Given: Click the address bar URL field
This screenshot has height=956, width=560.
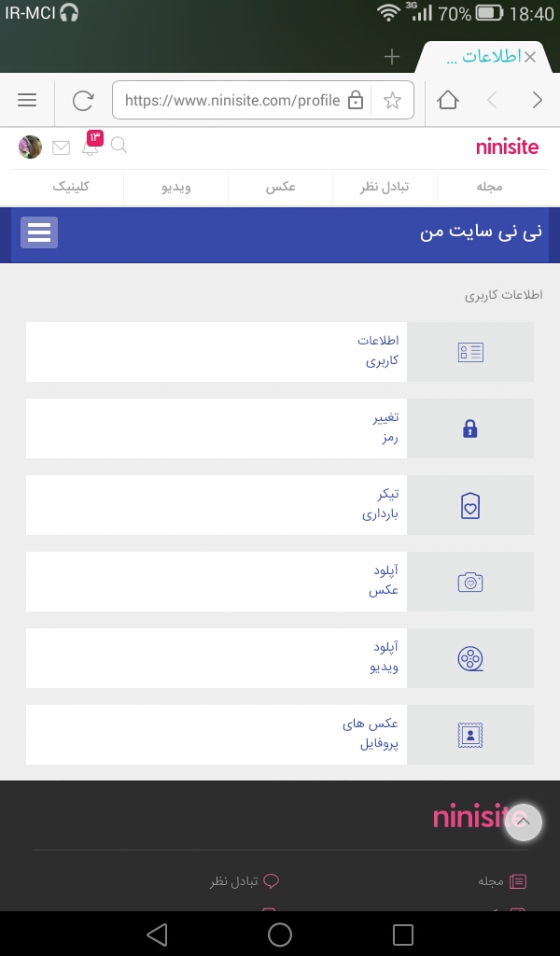Looking at the screenshot, I should (x=231, y=100).
